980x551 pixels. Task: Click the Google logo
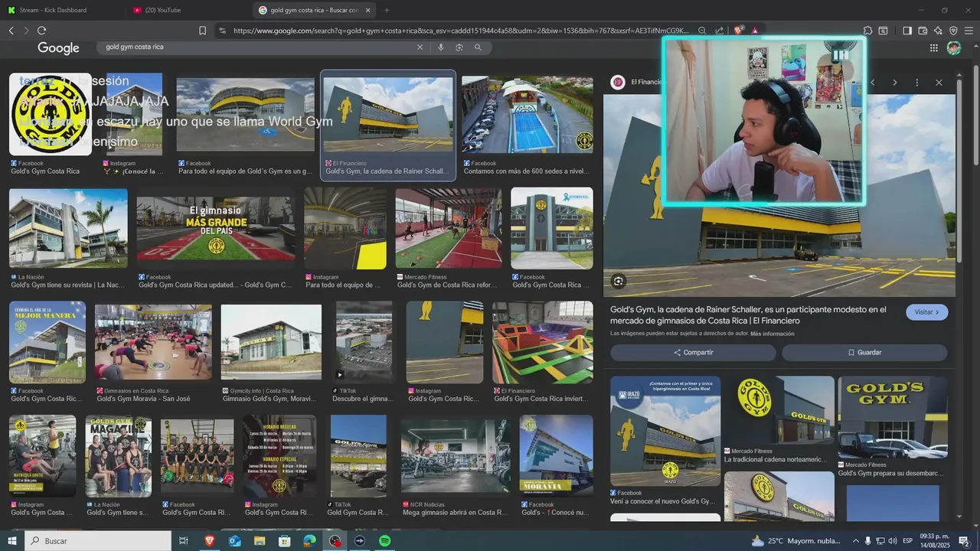coord(58,47)
